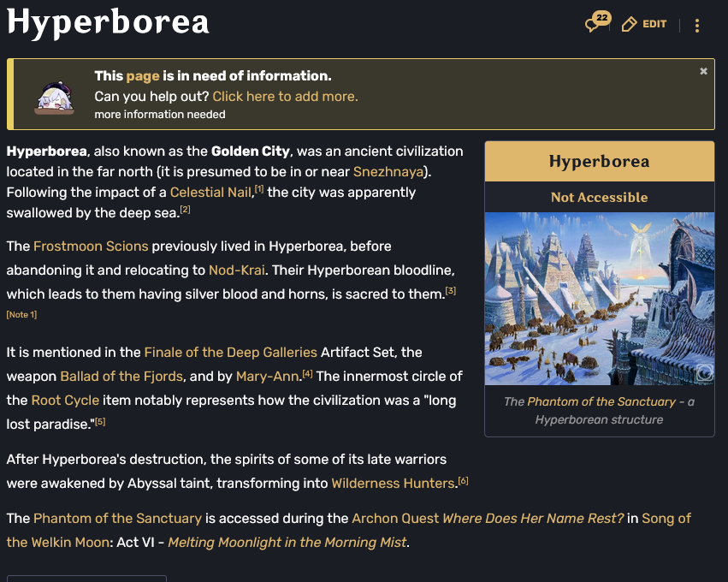Screen dimensions: 728x582
Task: Open Finale of the Deep Galleries link
Action: click(230, 353)
